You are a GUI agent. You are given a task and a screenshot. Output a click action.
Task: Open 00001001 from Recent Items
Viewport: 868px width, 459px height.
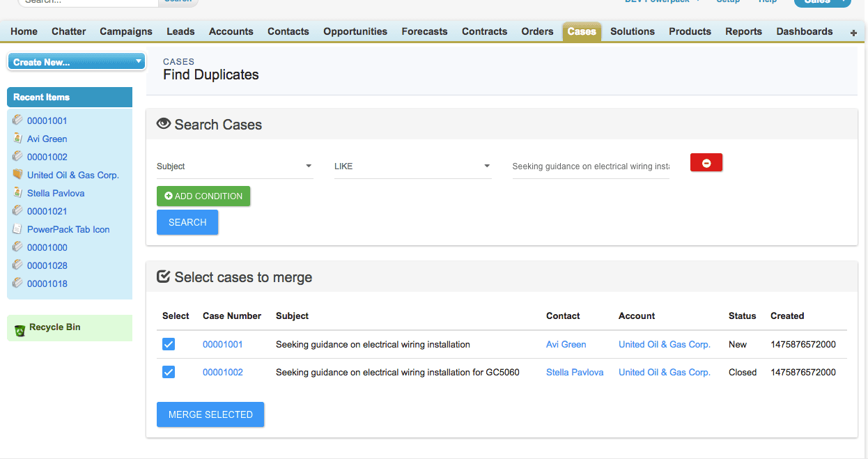point(47,120)
